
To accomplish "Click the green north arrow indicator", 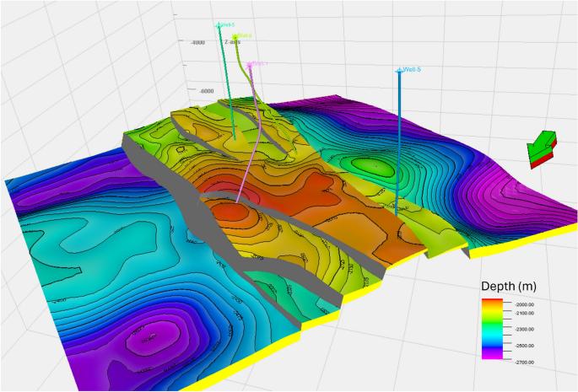I will coord(540,145).
